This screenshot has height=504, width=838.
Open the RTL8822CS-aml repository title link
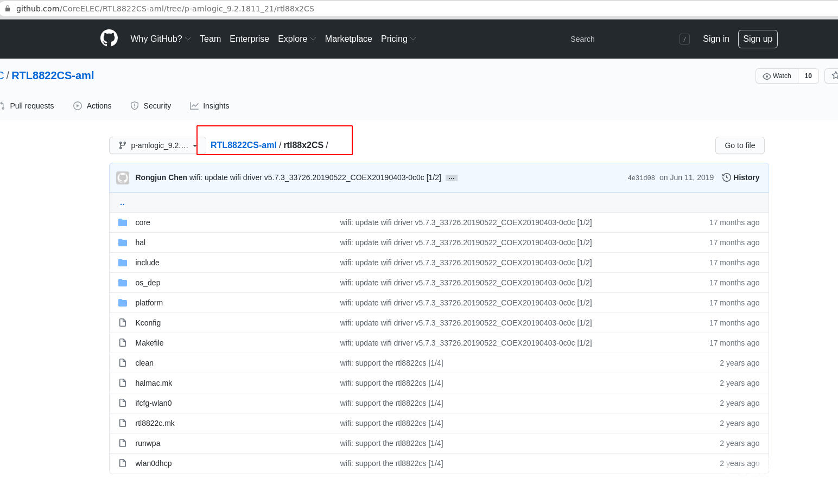point(53,75)
